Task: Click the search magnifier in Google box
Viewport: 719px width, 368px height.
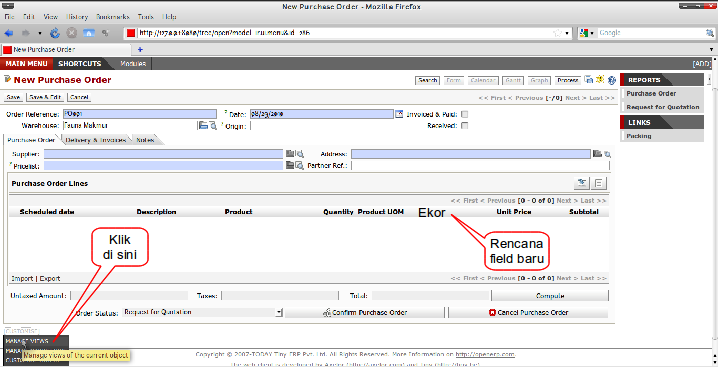Action: 709,33
